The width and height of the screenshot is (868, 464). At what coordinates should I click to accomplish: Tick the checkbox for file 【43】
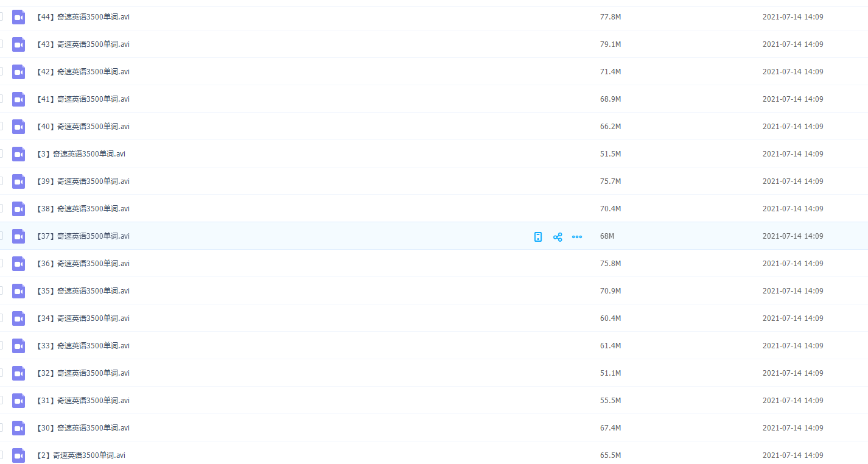click(1, 44)
